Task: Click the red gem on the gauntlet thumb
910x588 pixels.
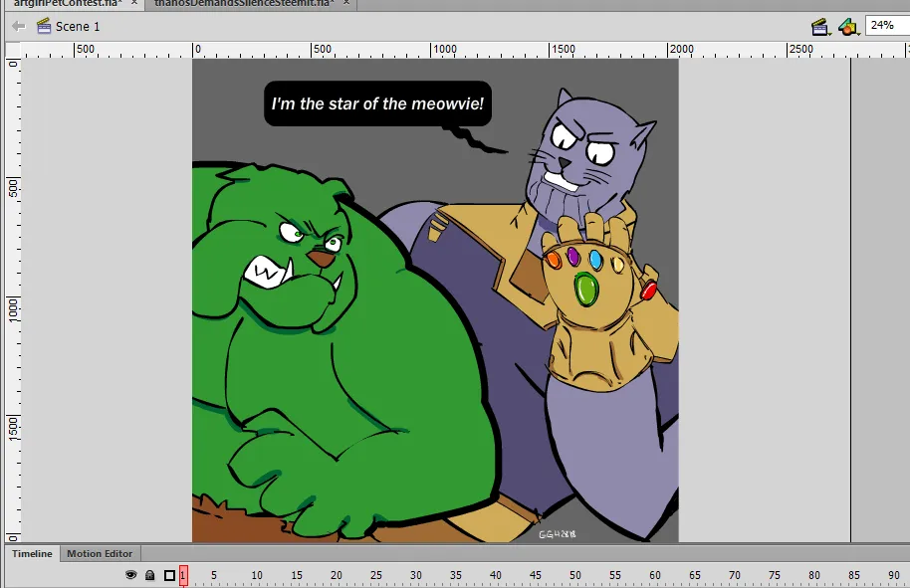Action: pyautogui.click(x=648, y=289)
